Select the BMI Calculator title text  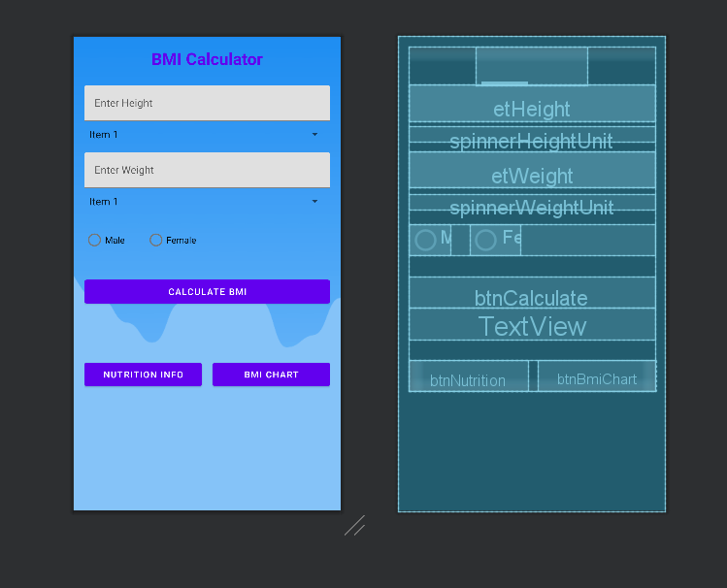[x=207, y=59]
